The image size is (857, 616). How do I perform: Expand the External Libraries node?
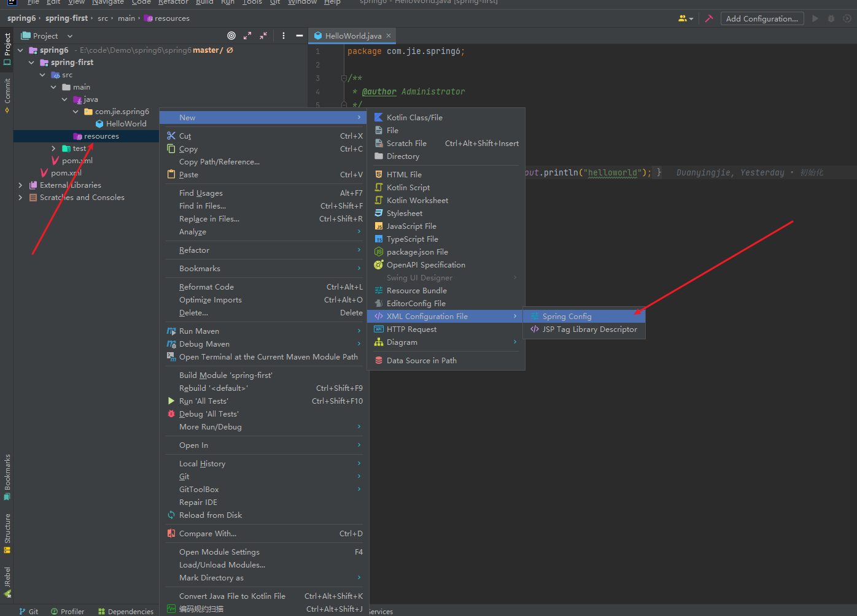pyautogui.click(x=20, y=185)
